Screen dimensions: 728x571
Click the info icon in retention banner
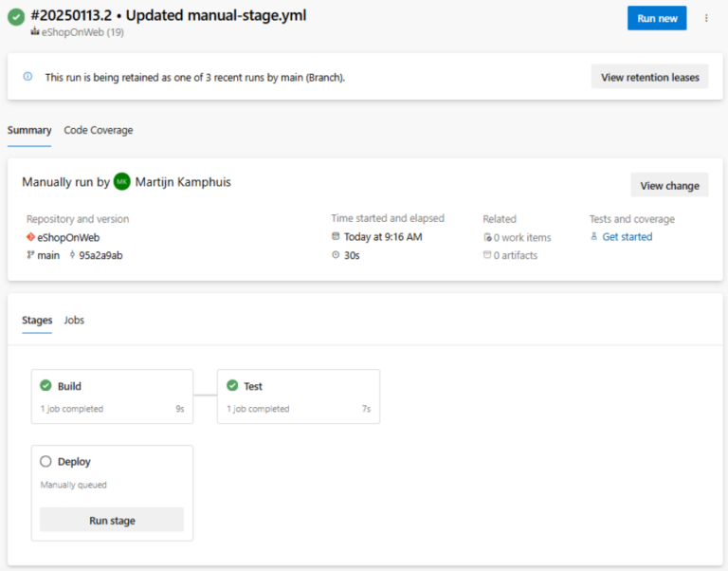pyautogui.click(x=27, y=77)
